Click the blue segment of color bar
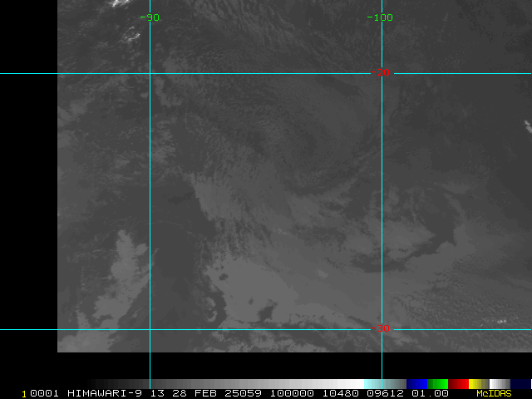The image size is (532, 399). [x=416, y=384]
